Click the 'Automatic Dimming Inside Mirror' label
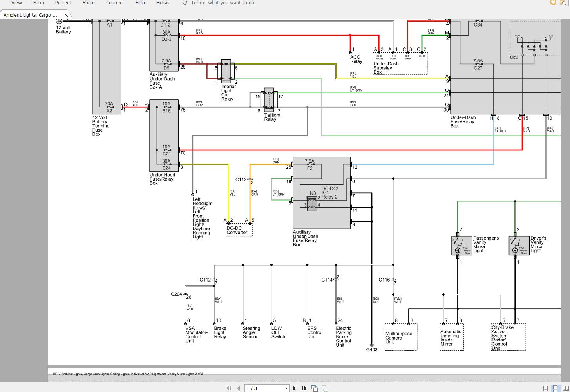 click(451, 338)
